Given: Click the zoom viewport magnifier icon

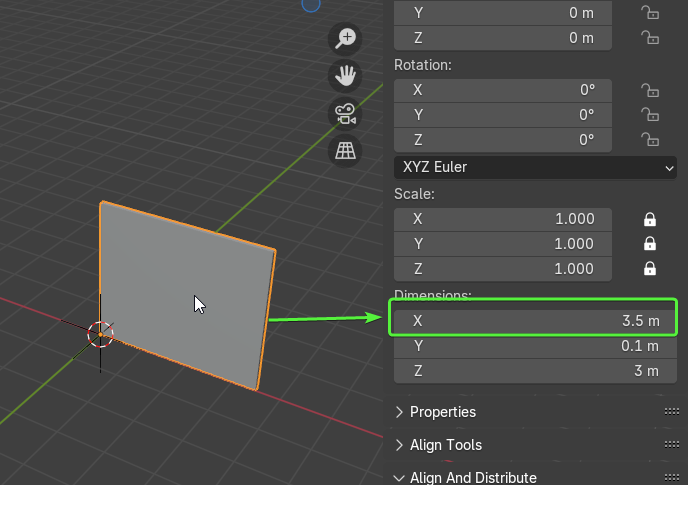Looking at the screenshot, I should (345, 39).
